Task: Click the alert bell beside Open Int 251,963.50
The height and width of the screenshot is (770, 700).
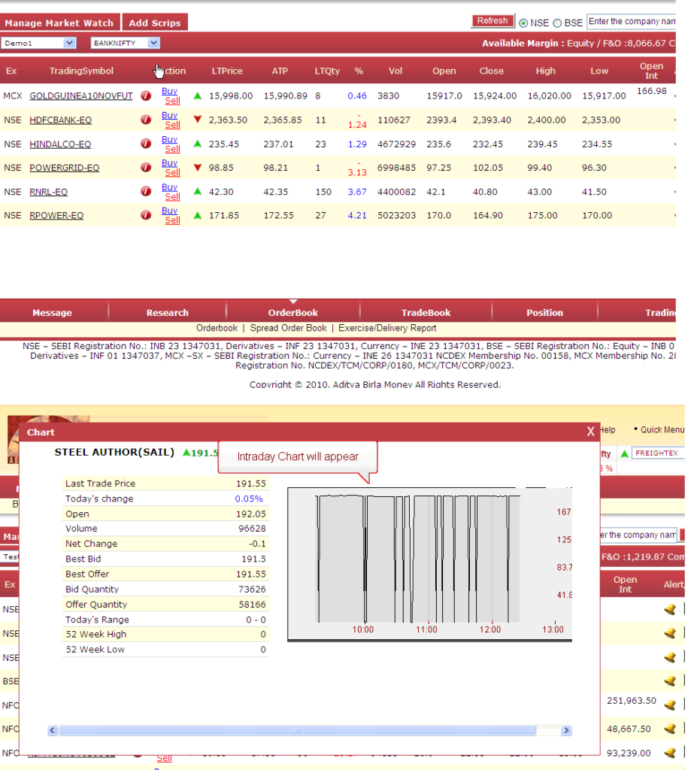Action: pyautogui.click(x=668, y=705)
